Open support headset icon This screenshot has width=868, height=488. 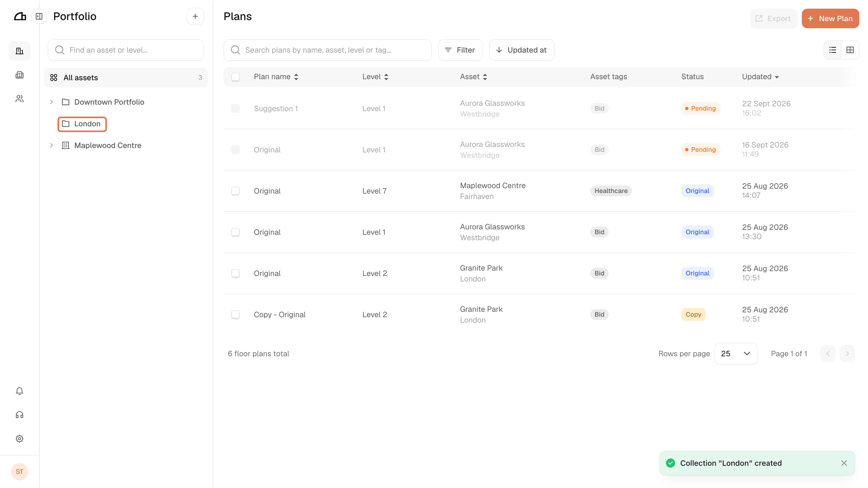coord(20,415)
